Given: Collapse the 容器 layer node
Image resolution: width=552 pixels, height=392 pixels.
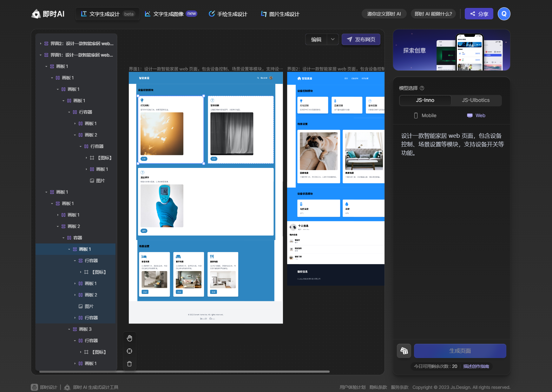Looking at the screenshot, I should [x=63, y=238].
